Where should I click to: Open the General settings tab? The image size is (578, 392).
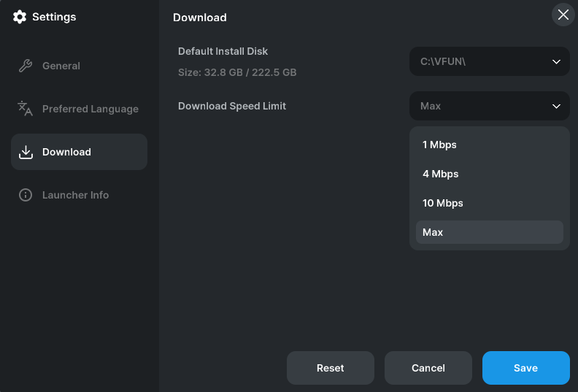pyautogui.click(x=79, y=66)
